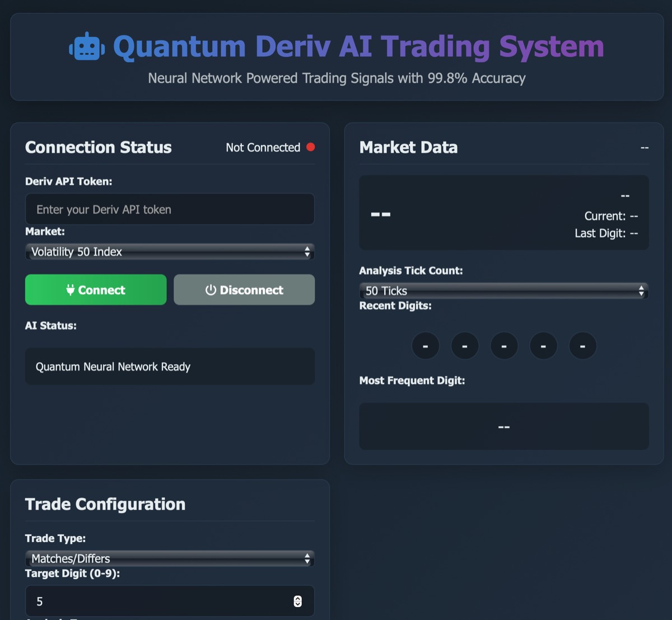The height and width of the screenshot is (620, 672).
Task: Open the Market dropdown showing Volatility 50 Index
Action: click(170, 252)
